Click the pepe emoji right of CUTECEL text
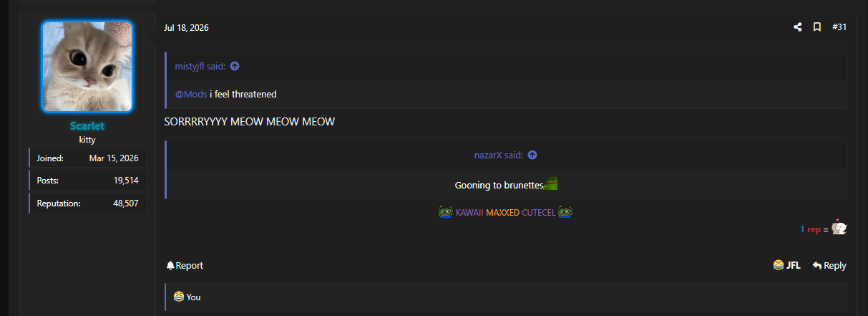This screenshot has height=316, width=868. point(565,212)
